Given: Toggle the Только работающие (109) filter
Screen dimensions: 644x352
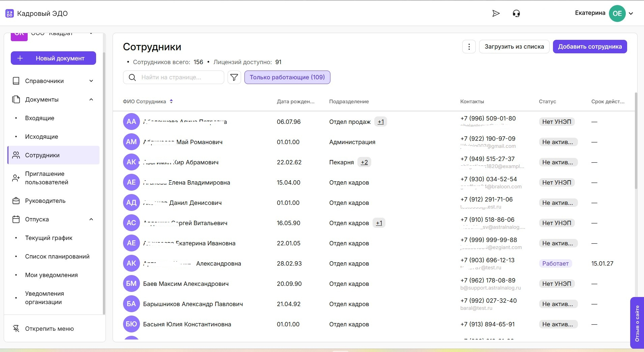Looking at the screenshot, I should pyautogui.click(x=287, y=77).
